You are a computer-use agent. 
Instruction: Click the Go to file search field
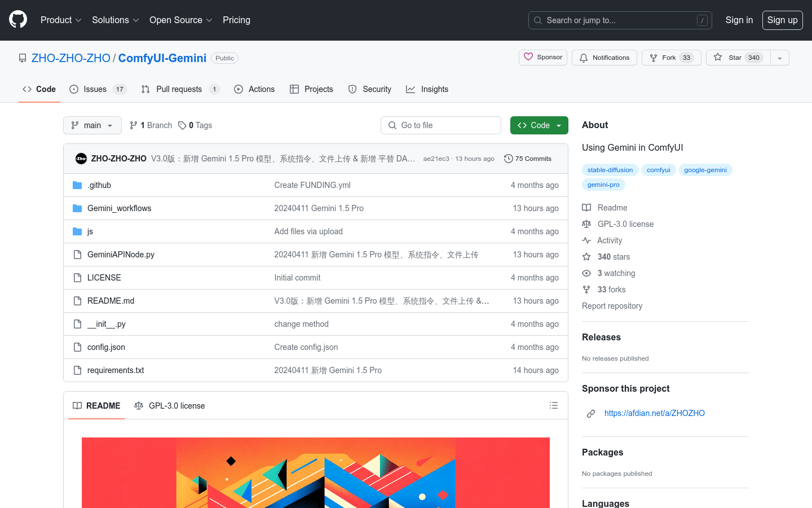(441, 125)
